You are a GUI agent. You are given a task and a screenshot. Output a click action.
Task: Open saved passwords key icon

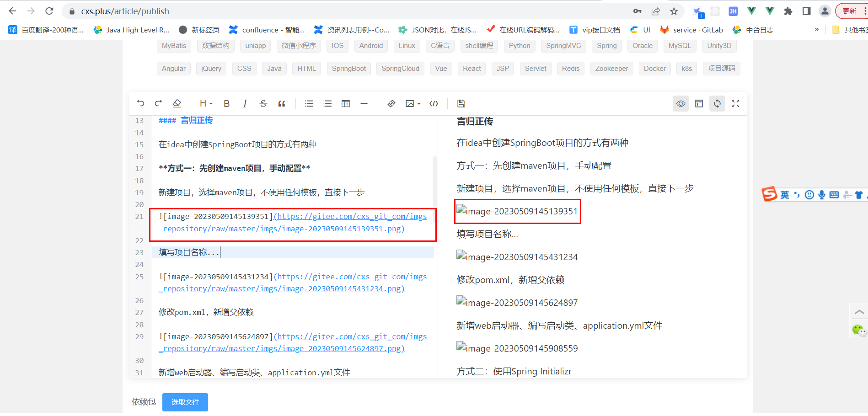[x=638, y=11]
